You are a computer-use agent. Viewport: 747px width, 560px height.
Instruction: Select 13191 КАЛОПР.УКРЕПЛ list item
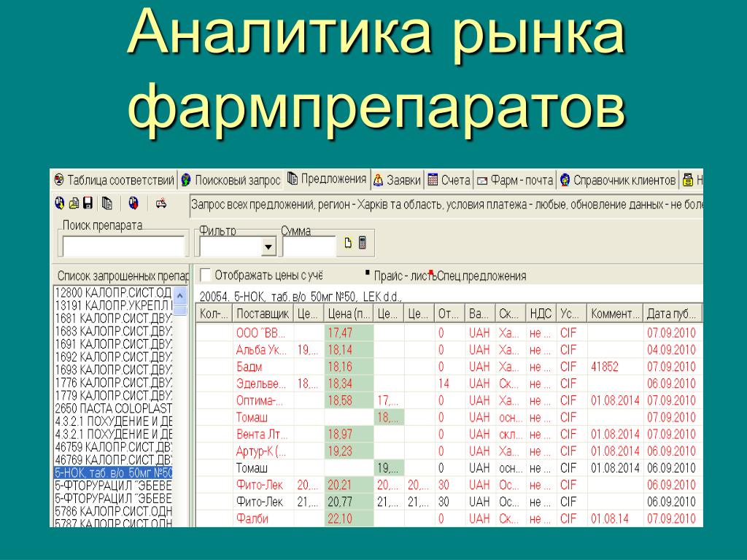tap(113, 306)
